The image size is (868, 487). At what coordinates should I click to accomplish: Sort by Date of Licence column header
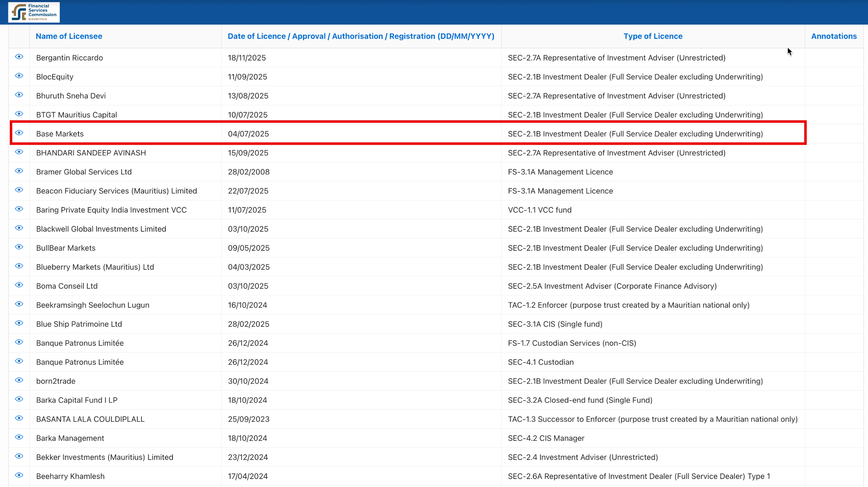tap(361, 36)
